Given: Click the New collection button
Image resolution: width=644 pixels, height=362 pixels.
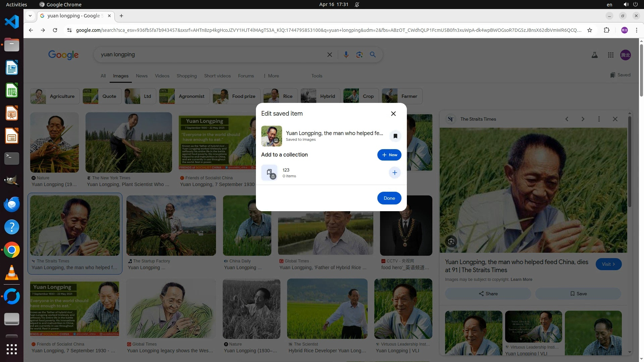Looking at the screenshot, I should 389,155.
